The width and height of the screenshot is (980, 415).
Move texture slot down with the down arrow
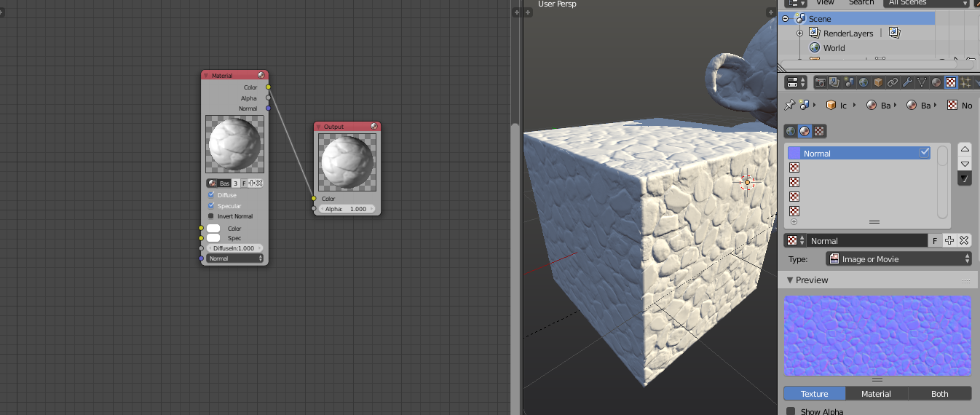pos(965,164)
